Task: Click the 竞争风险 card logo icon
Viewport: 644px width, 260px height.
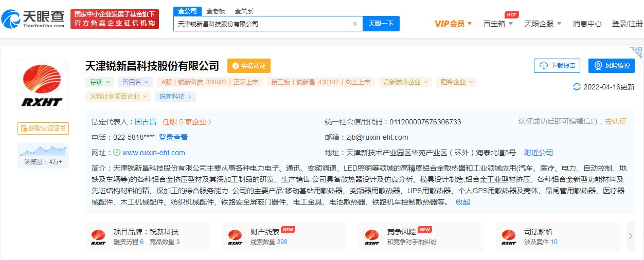Action: [372, 236]
